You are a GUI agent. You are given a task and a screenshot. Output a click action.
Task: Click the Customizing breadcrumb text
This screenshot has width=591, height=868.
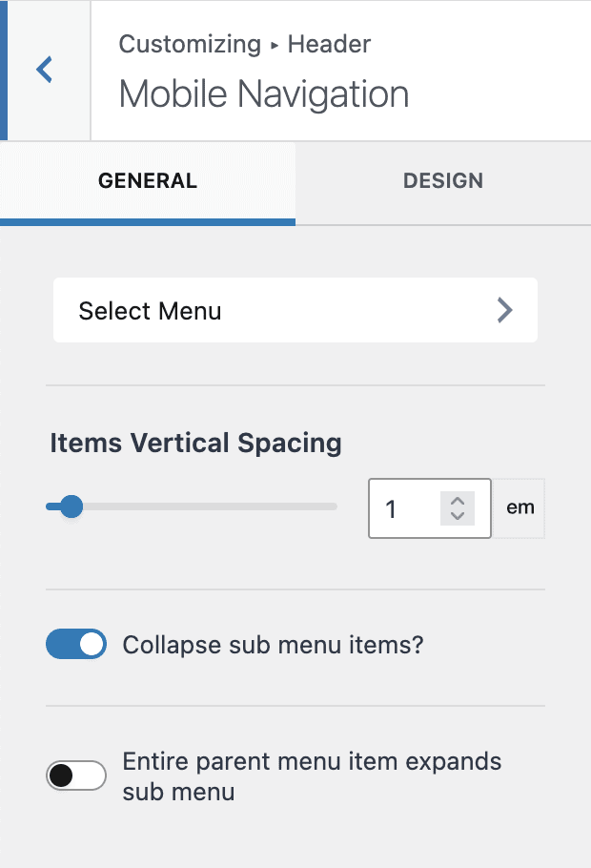click(x=189, y=44)
